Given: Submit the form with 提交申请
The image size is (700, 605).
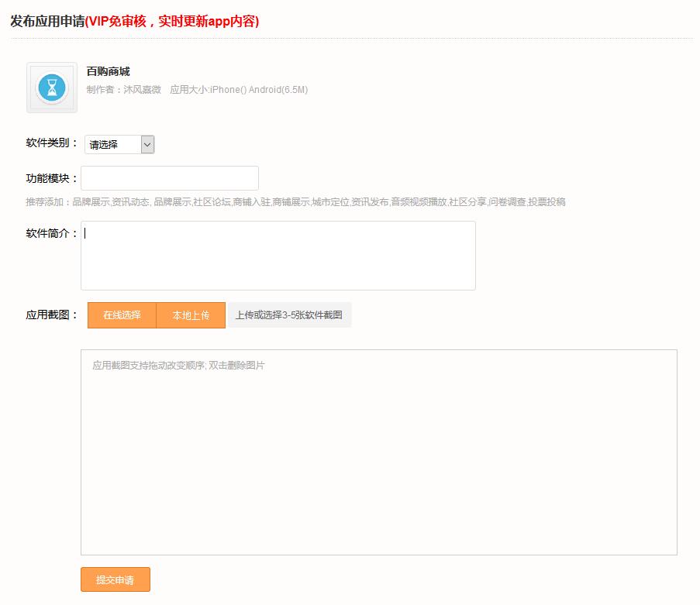Looking at the screenshot, I should click(115, 579).
